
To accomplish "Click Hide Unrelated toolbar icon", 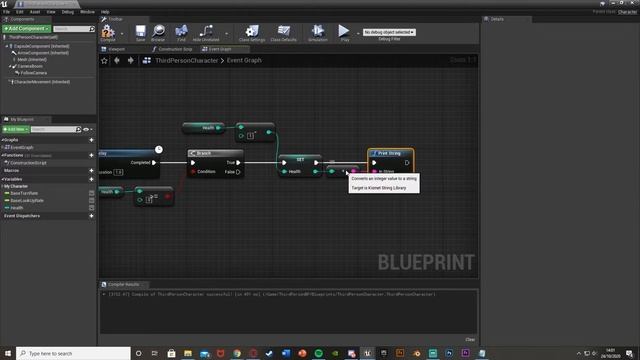I will tap(206, 32).
